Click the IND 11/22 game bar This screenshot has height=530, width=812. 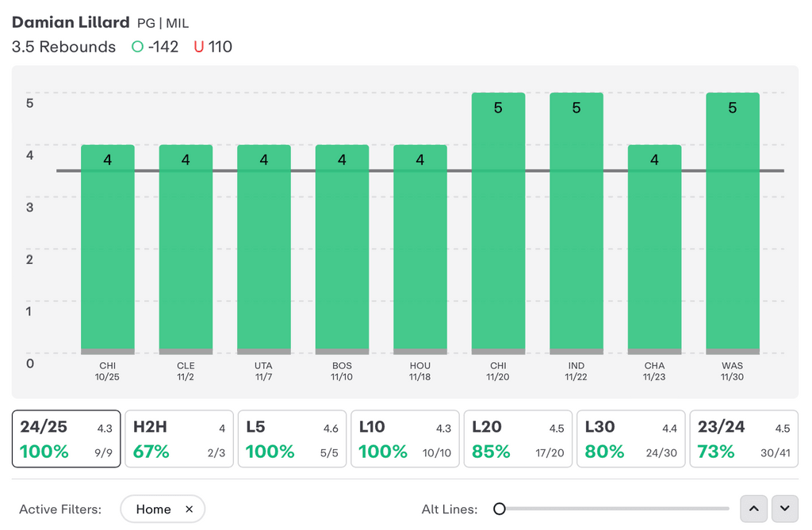point(576,223)
